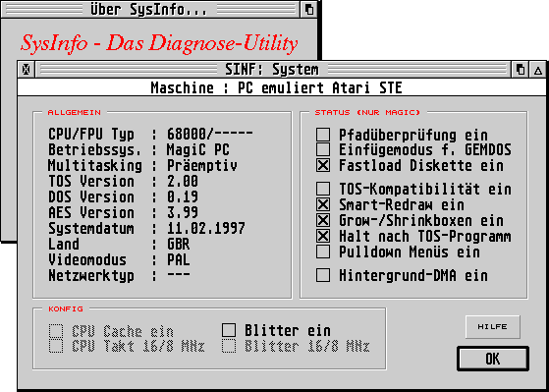This screenshot has width=549, height=392.
Task: Click SINF: System title bar
Action: point(272,70)
